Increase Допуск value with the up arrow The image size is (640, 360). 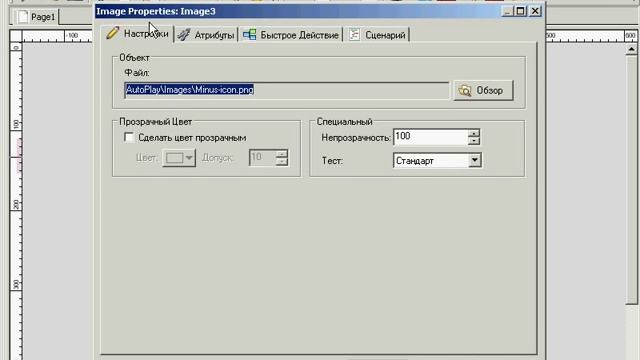click(282, 153)
